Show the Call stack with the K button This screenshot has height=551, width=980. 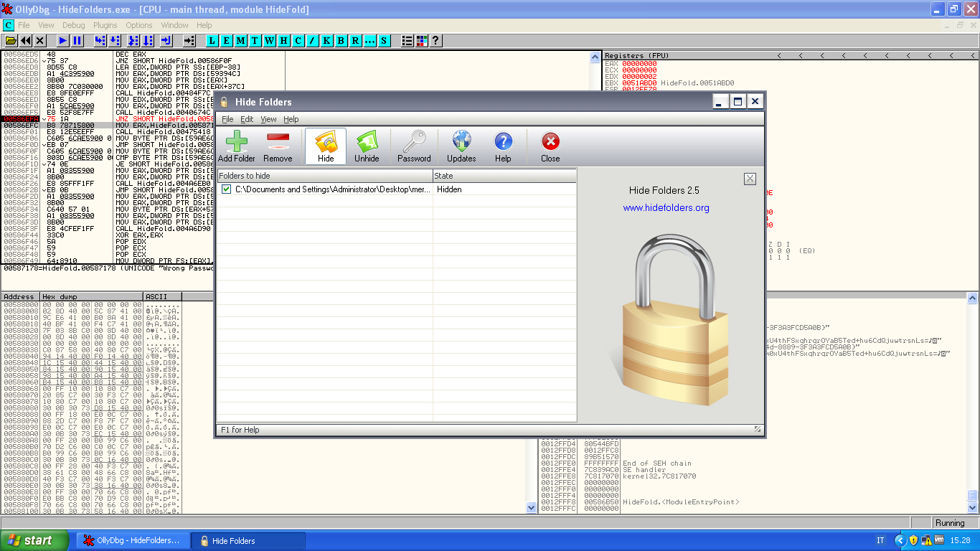[x=326, y=41]
